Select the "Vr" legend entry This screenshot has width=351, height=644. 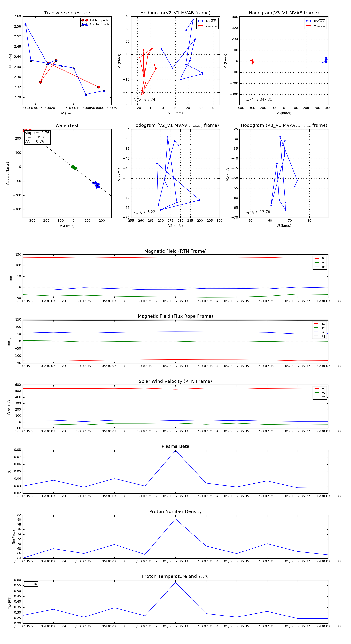(x=320, y=389)
